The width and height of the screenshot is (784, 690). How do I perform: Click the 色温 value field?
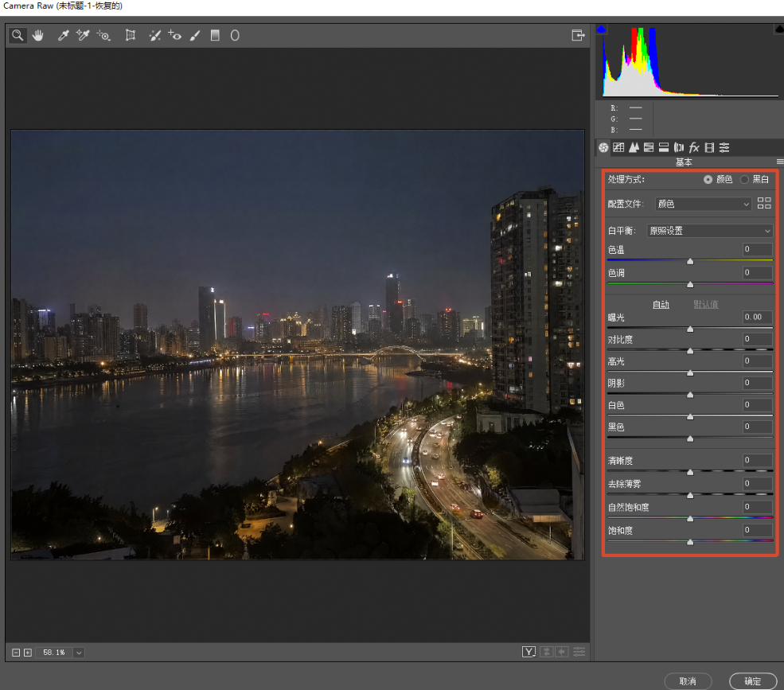(x=758, y=250)
